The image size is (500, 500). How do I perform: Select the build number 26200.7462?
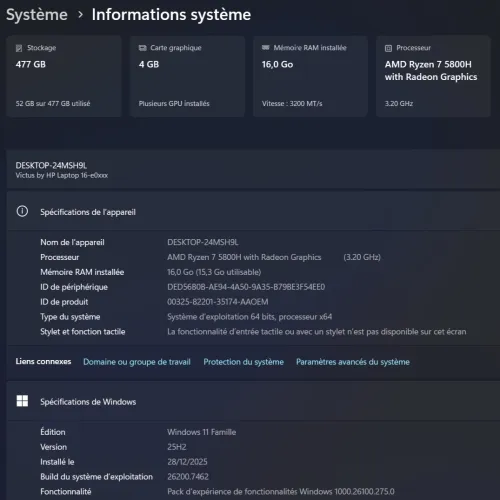click(x=188, y=477)
